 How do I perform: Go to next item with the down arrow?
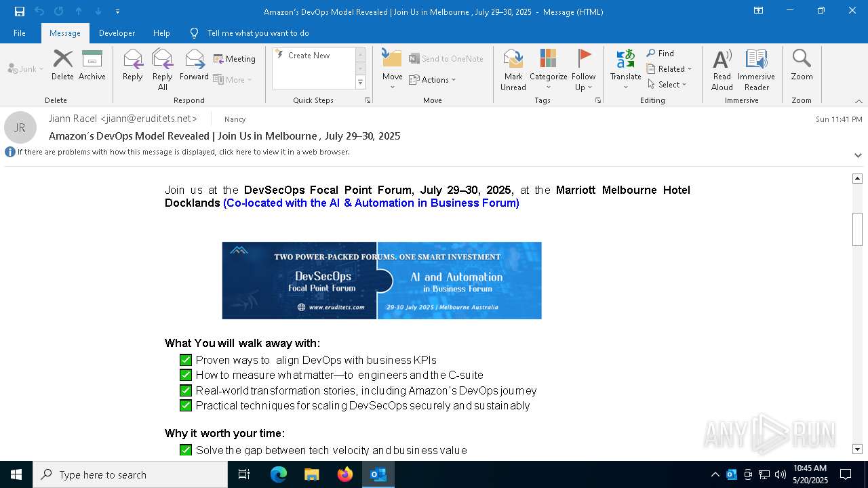98,11
